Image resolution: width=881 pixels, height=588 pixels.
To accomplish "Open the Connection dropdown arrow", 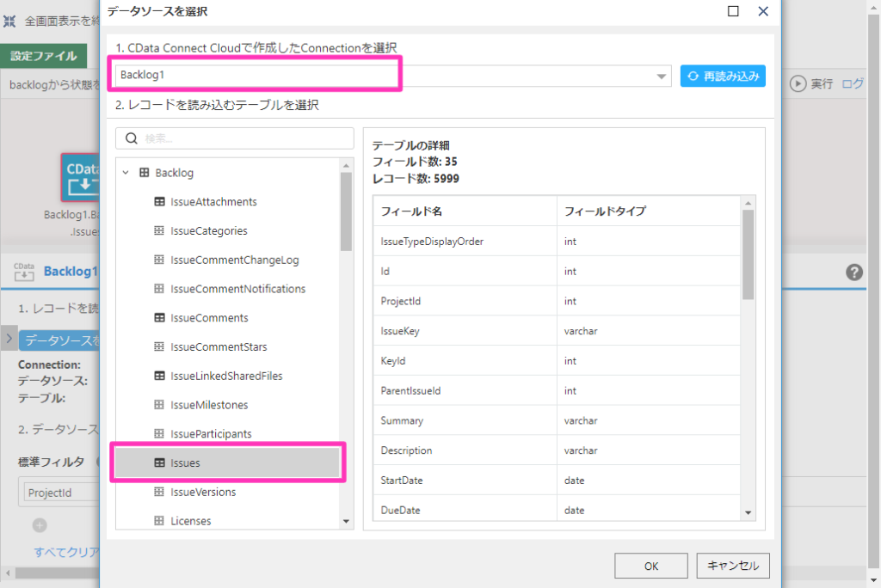I will 662,76.
